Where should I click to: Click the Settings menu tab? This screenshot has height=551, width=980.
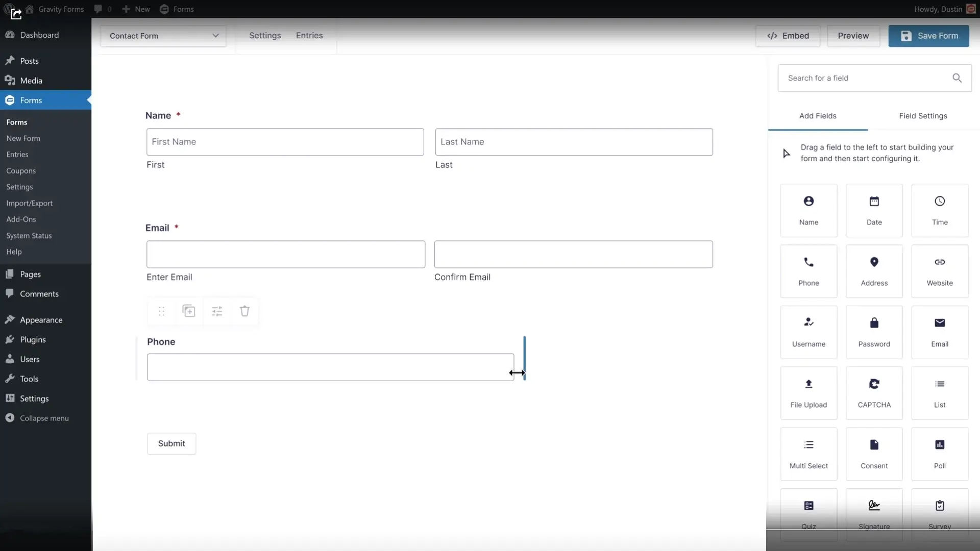tap(264, 36)
